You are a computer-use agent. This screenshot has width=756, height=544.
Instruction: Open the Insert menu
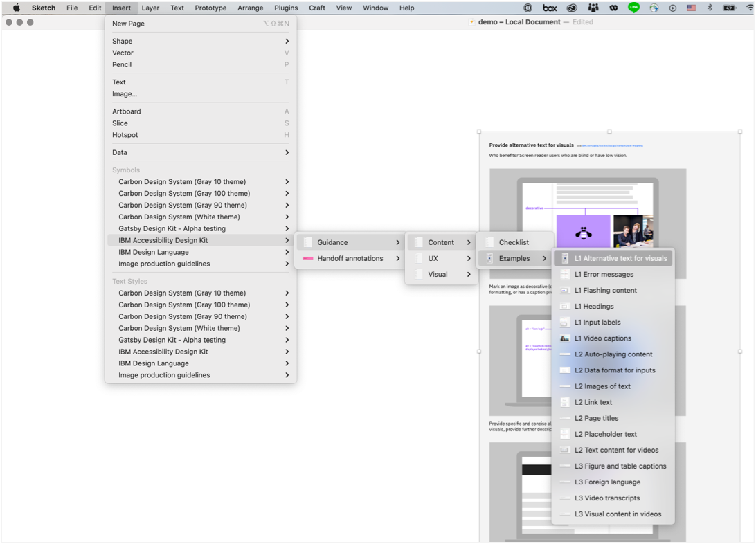(121, 8)
